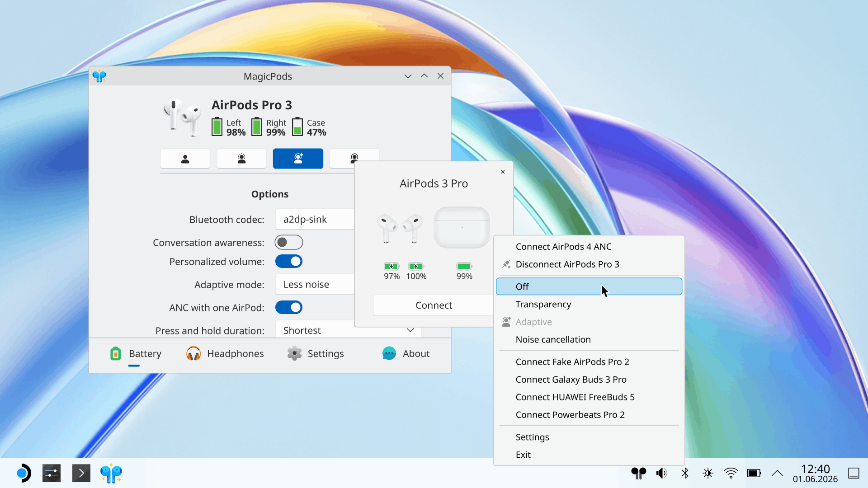
Task: Open the brightness tray icon
Action: pyautogui.click(x=708, y=473)
